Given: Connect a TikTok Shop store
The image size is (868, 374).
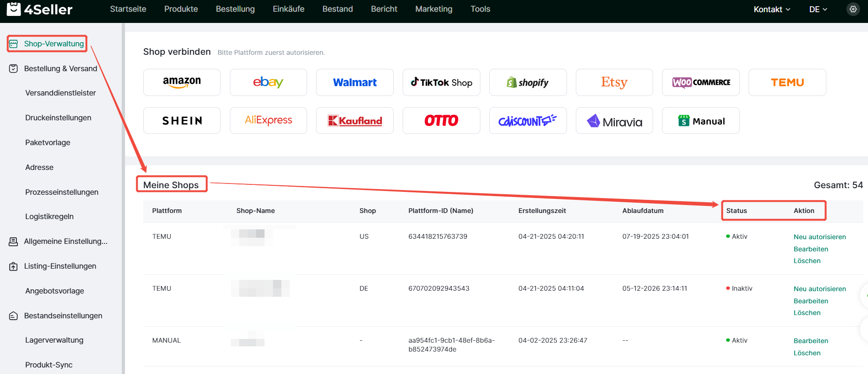Looking at the screenshot, I should 441,82.
